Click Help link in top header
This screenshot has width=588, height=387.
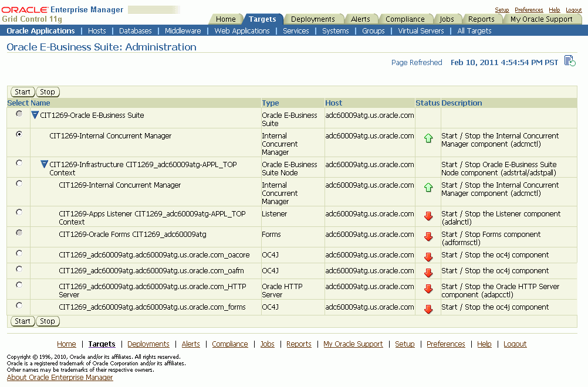[x=554, y=10]
